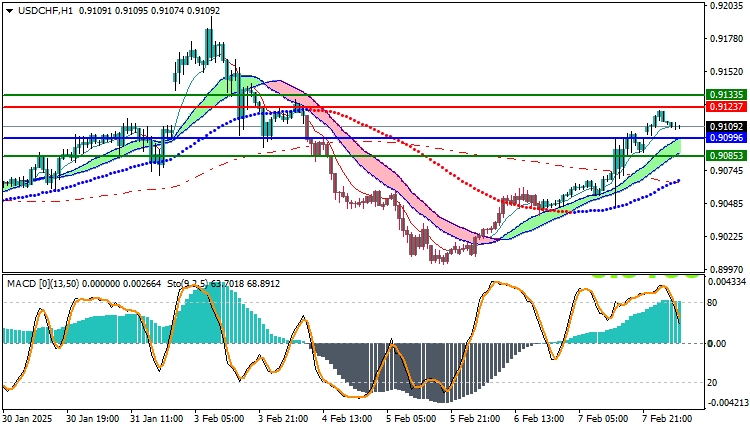Click the 31 Jan 11:00 time label
750x430 pixels.
pos(156,419)
